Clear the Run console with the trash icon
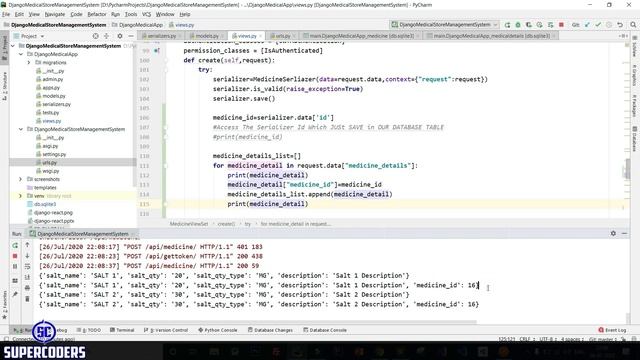This screenshot has height=360, width=640. 27,299
